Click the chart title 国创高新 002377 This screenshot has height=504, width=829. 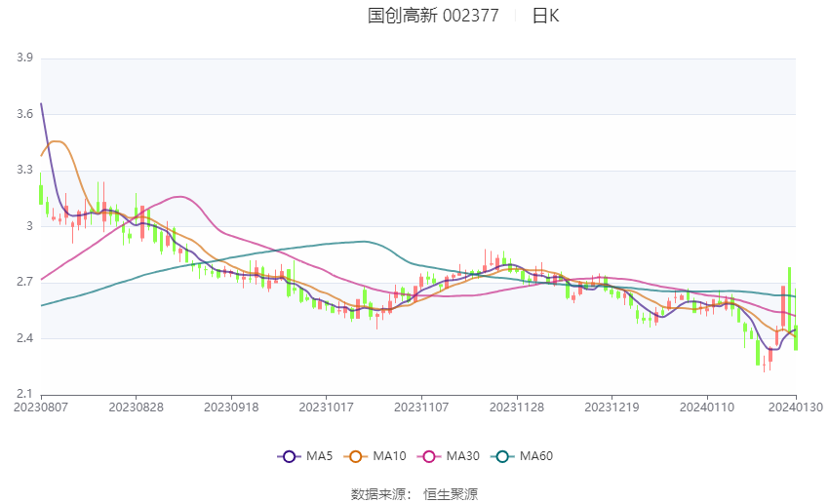pyautogui.click(x=433, y=16)
